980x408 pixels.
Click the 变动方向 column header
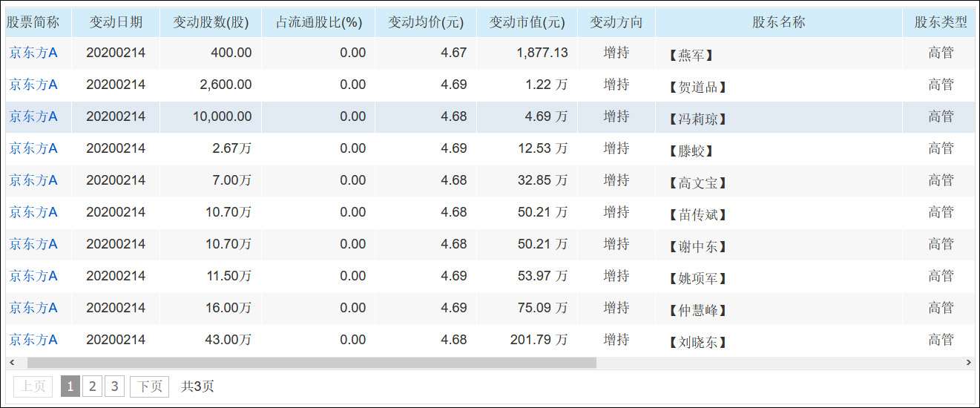[616, 22]
